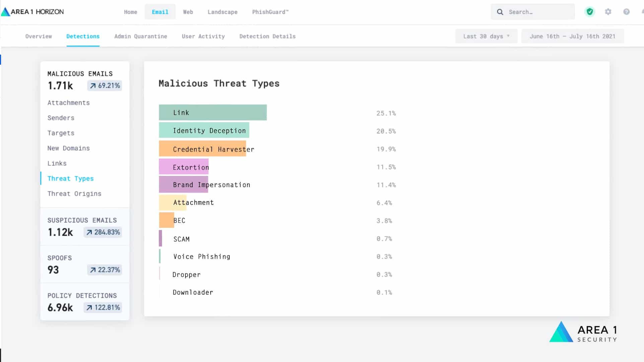Expand the Suspicious Emails section
The height and width of the screenshot is (362, 644).
[x=82, y=220]
